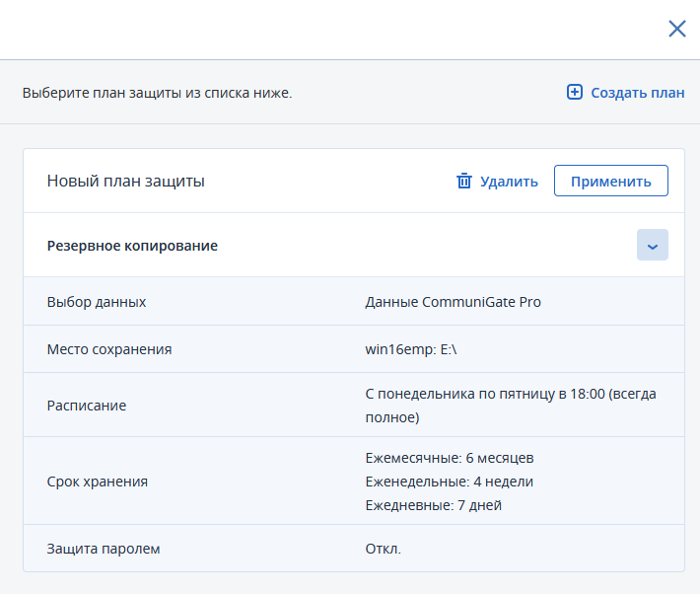Viewport: 700px width, 594px height.
Task: Click the Данные CommuniGate Pro value
Action: pyautogui.click(x=453, y=302)
